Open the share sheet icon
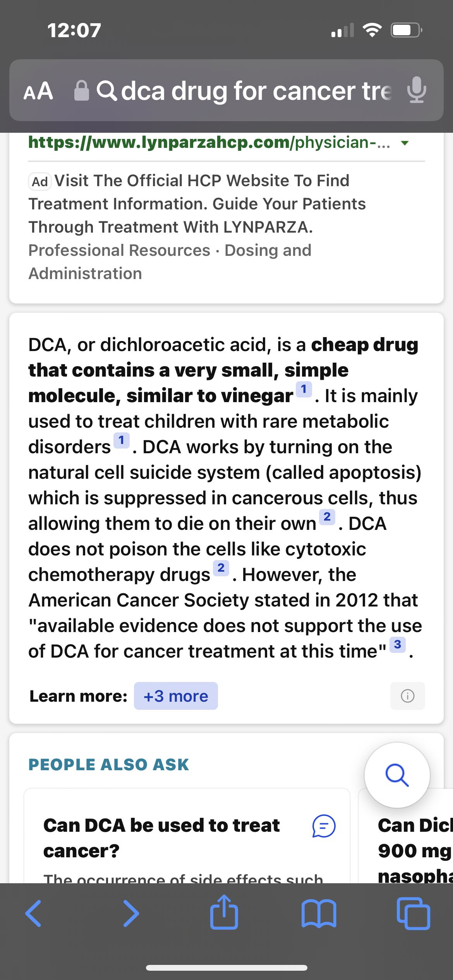The width and height of the screenshot is (453, 980). pos(224,912)
